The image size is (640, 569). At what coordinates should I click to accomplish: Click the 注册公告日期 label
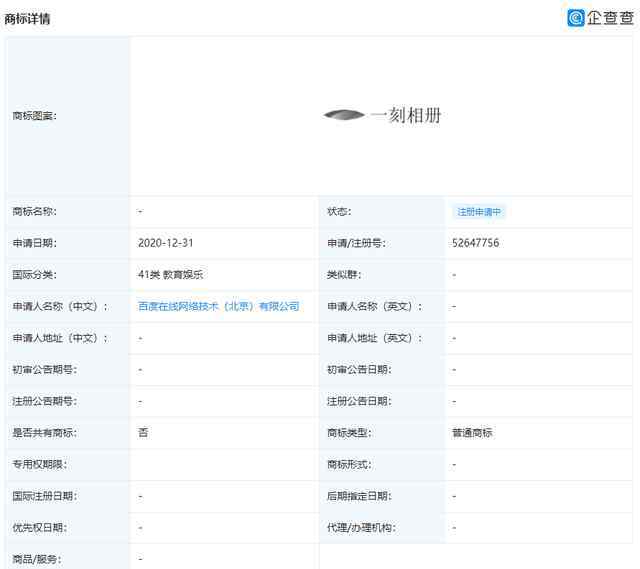(x=360, y=401)
